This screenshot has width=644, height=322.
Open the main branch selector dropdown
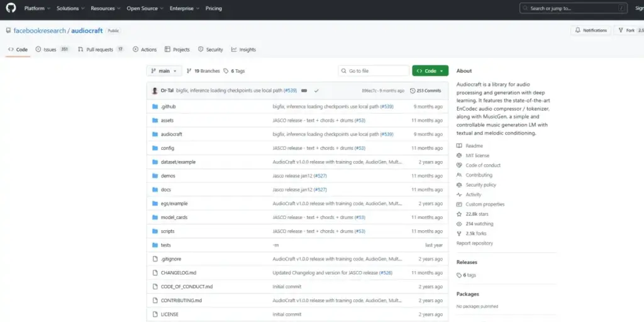(x=164, y=70)
